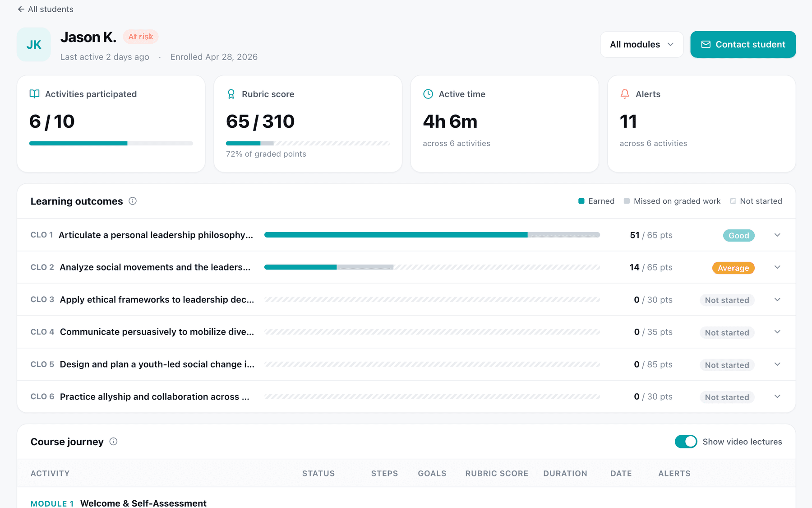Click the At risk badge
Screen dimensions: 812x508
point(141,37)
